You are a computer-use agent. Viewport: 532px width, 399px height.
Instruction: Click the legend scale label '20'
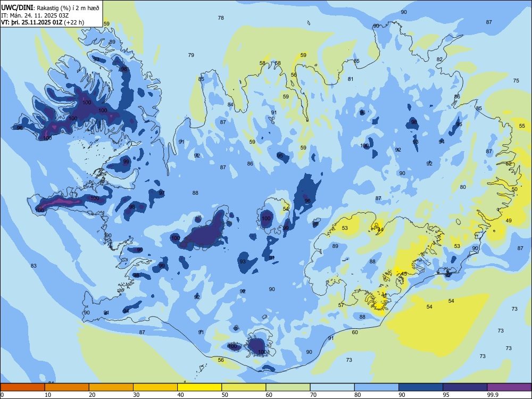pos(92,395)
